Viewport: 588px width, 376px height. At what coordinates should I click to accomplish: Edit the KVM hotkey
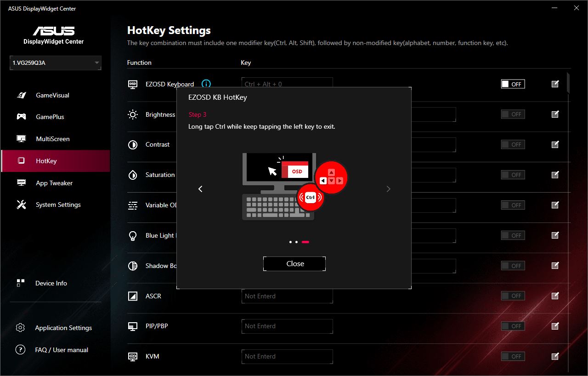pyautogui.click(x=555, y=356)
